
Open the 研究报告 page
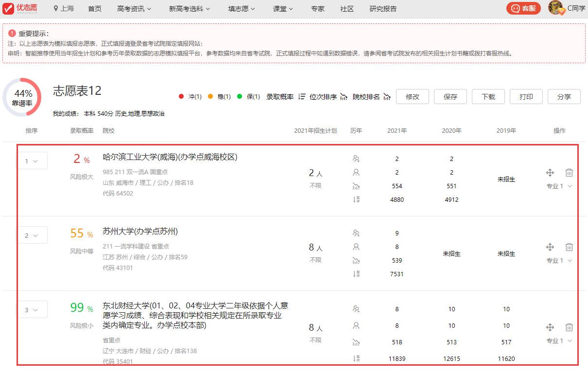coord(383,9)
